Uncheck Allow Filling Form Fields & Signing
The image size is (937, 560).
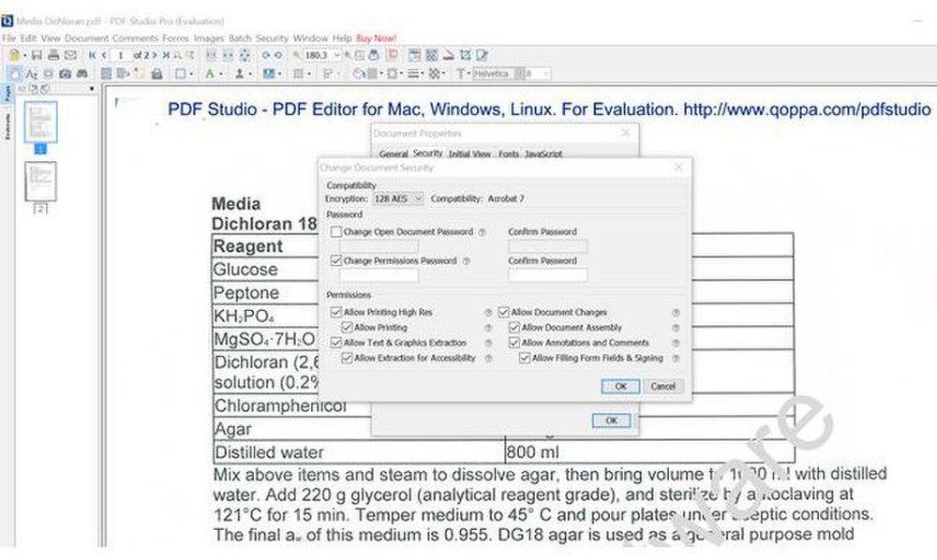526,359
